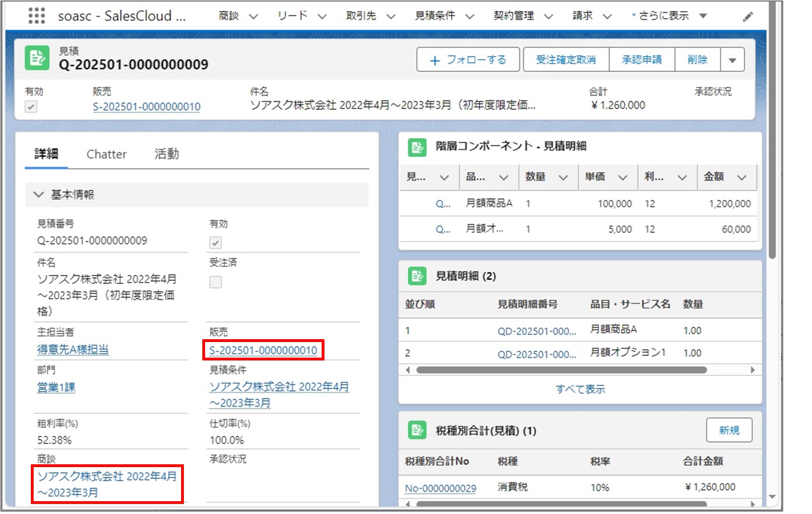The height and width of the screenshot is (514, 812).
Task: Click 合計 value ¥1,260,000 in header
Action: tap(618, 105)
